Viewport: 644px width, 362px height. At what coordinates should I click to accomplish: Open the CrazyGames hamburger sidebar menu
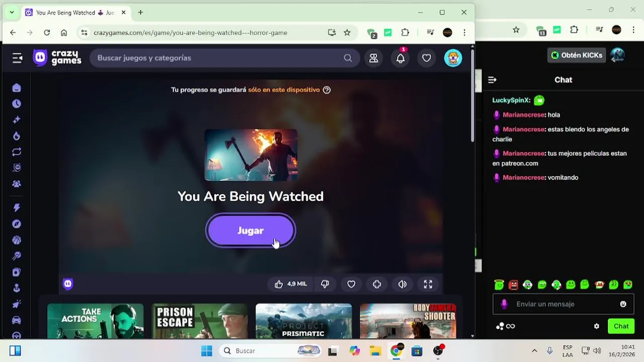18,58
